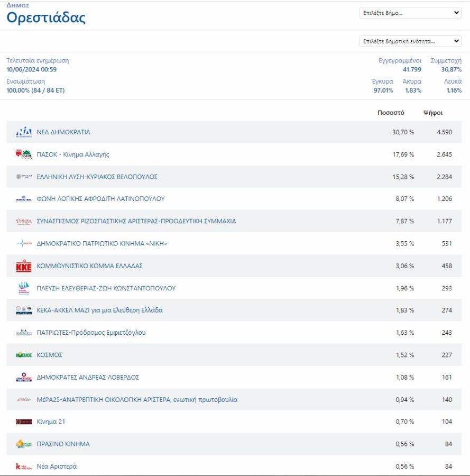470x476 pixels.
Task: Click the Δημοκράτες Ανδρέας Λοβέρδος logo
Action: [24, 378]
